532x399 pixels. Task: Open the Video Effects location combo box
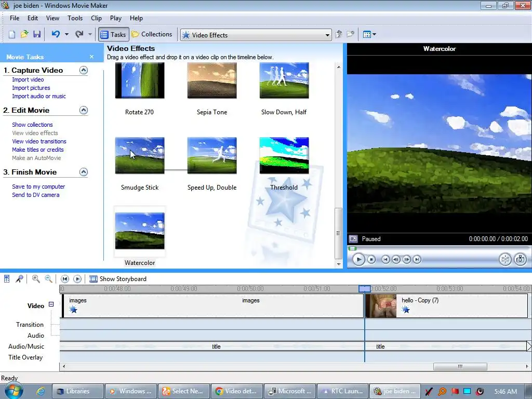tap(256, 35)
